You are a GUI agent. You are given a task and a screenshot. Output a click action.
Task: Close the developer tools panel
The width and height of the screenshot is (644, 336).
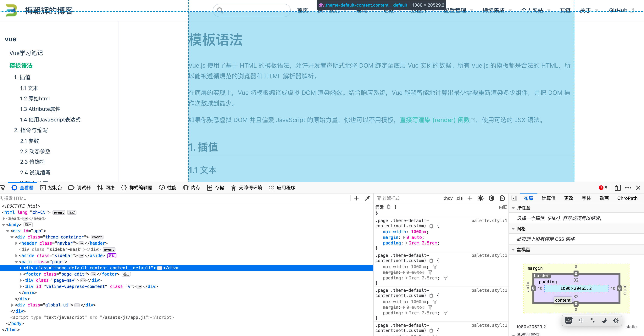point(638,188)
